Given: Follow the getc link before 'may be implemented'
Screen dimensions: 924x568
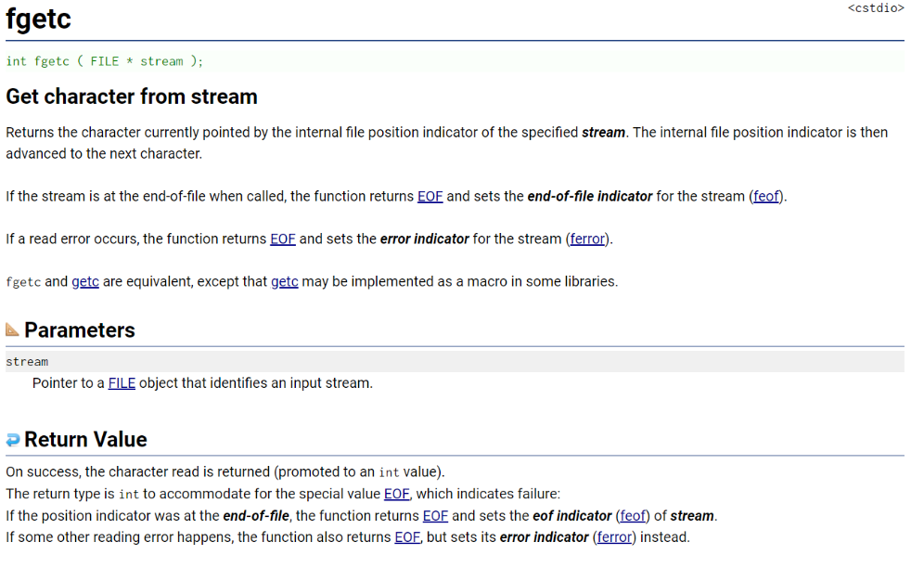Looking at the screenshot, I should pos(285,282).
